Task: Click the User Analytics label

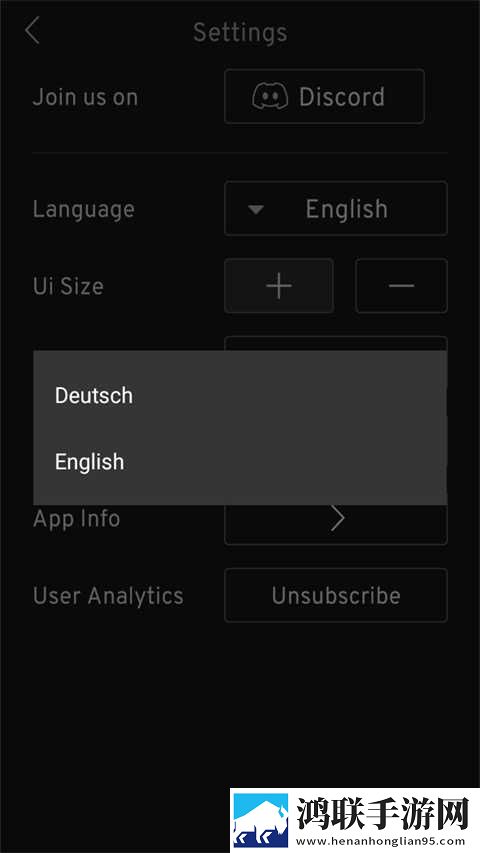Action: click(108, 596)
